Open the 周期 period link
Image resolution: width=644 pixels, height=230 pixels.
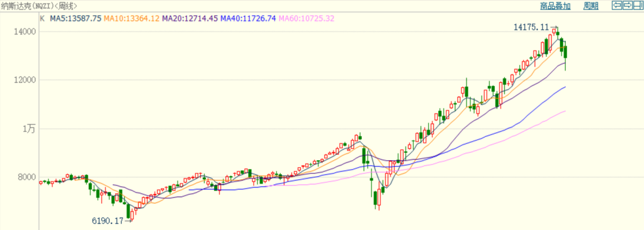[x=590, y=6]
